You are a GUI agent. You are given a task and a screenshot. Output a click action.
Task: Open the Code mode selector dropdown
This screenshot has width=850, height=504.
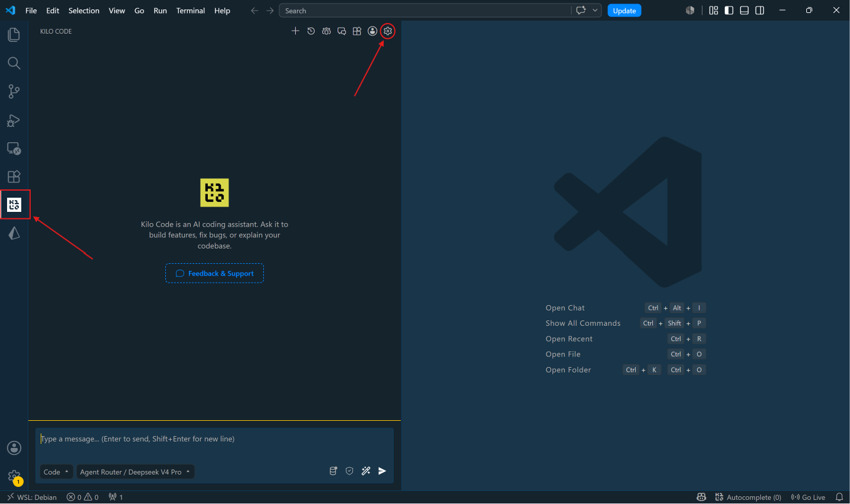(x=57, y=472)
